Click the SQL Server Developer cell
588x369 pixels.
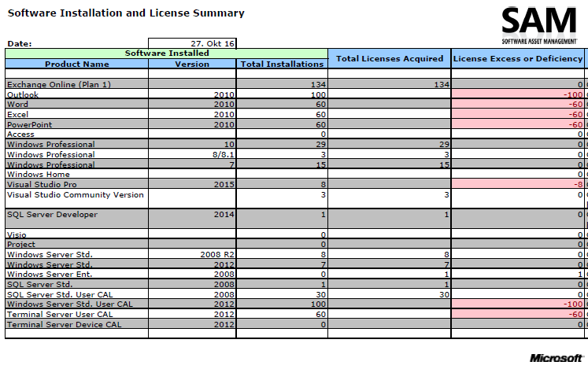tap(77, 219)
